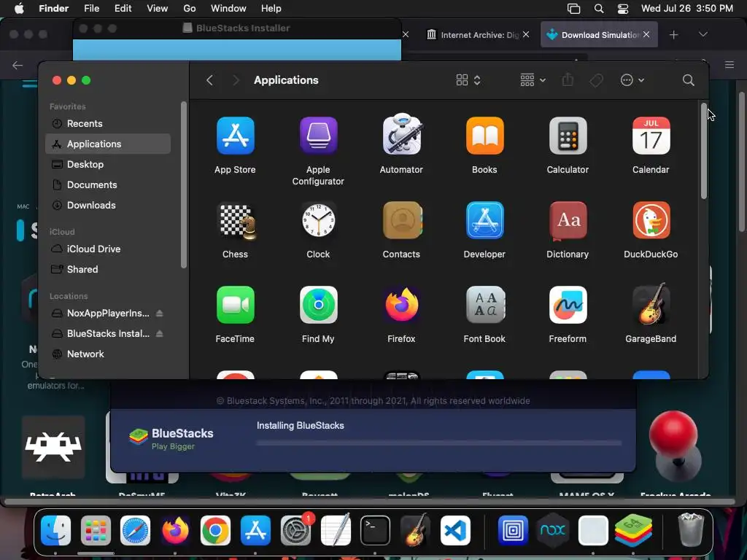Image resolution: width=747 pixels, height=560 pixels.
Task: Select GarageBand in the Applications folder
Action: (651, 304)
